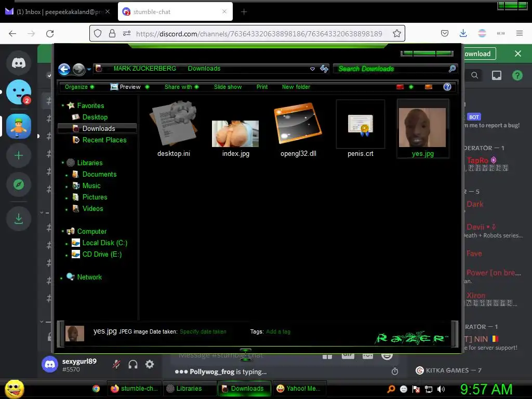Select Downloads under Favorites
Image resolution: width=532 pixels, height=399 pixels.
click(97, 128)
